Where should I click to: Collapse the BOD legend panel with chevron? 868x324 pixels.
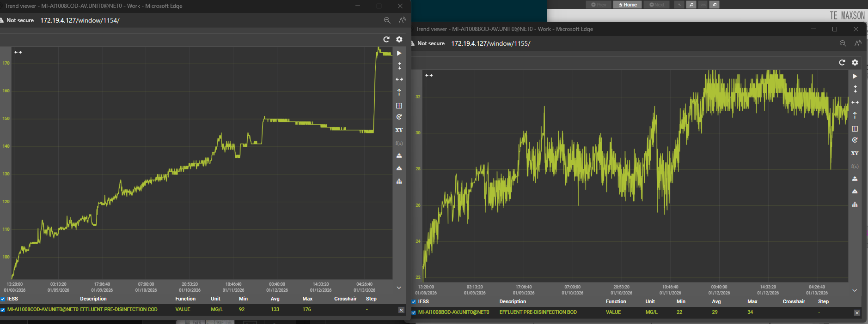[x=855, y=290]
